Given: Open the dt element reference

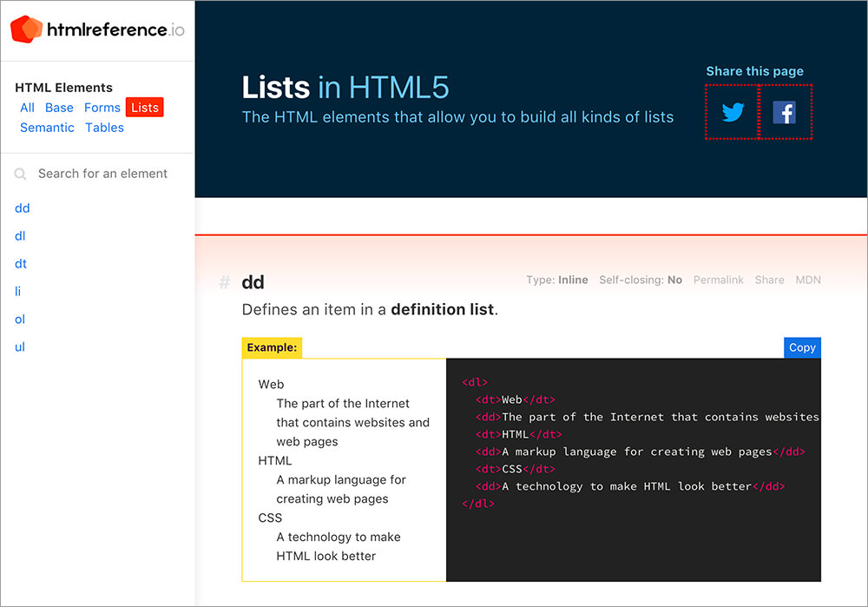Looking at the screenshot, I should click(20, 263).
